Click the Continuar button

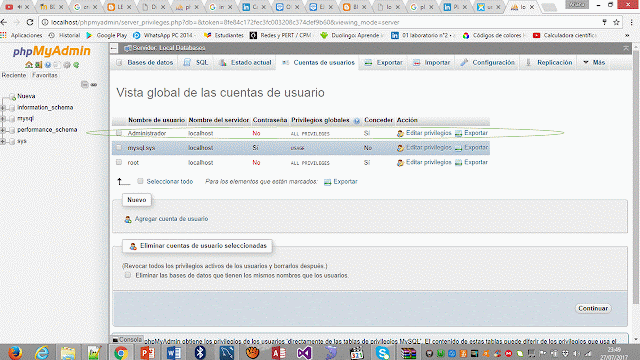point(593,309)
